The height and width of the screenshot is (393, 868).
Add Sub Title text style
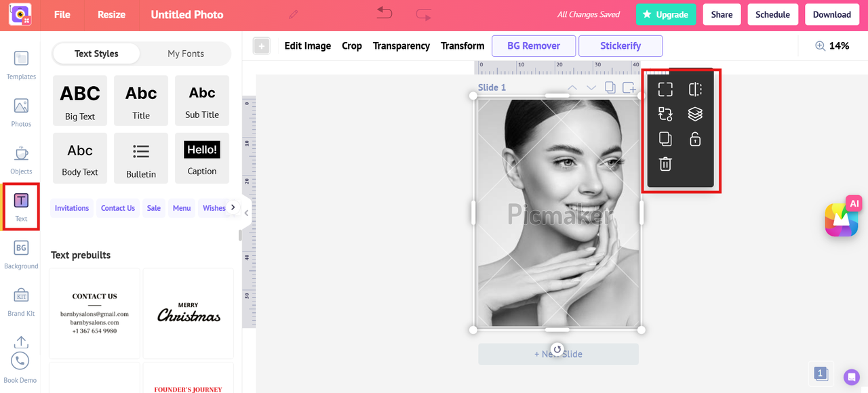(x=202, y=101)
